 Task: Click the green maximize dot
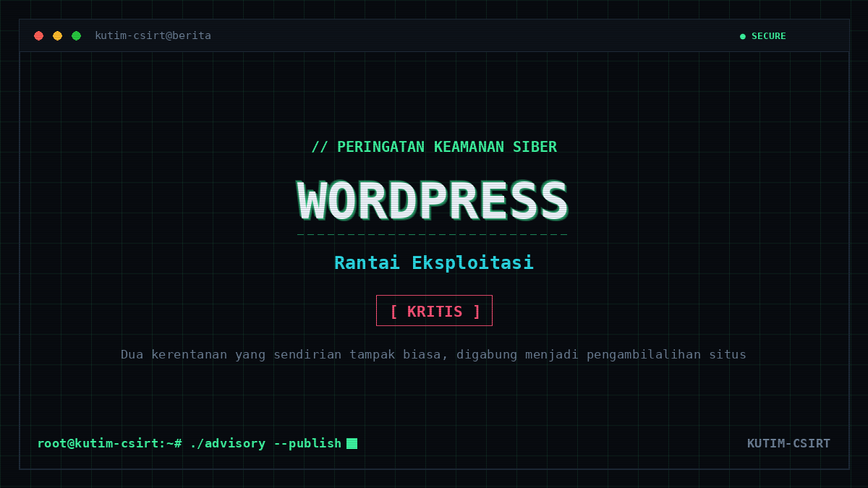76,35
